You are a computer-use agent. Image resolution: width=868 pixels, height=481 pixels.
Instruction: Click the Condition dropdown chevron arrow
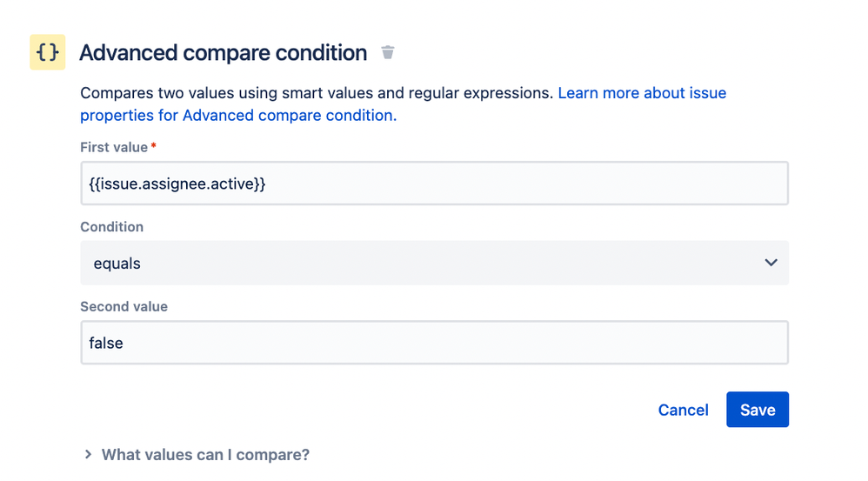click(x=771, y=263)
